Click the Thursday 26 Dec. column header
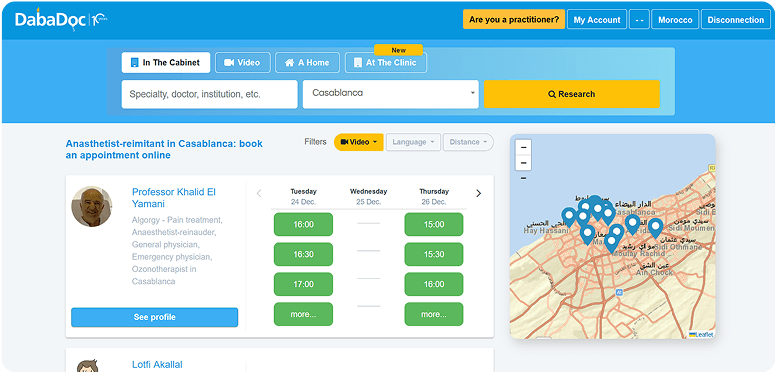 tap(434, 197)
